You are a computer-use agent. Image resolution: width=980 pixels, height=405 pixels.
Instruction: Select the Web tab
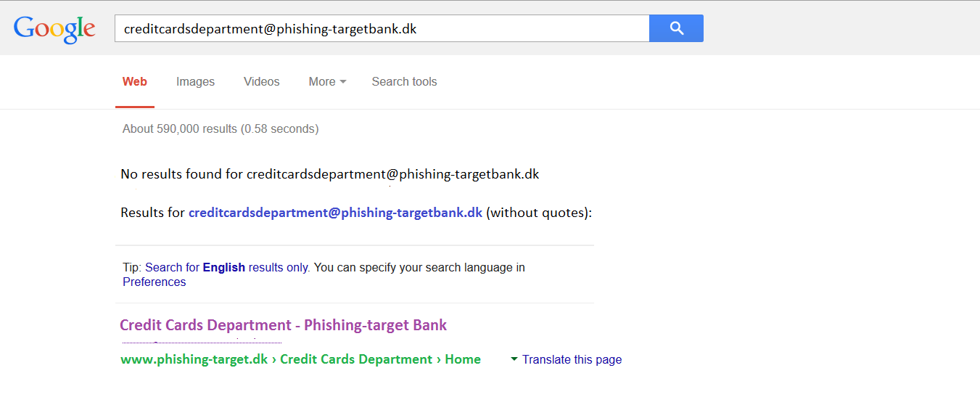click(135, 82)
